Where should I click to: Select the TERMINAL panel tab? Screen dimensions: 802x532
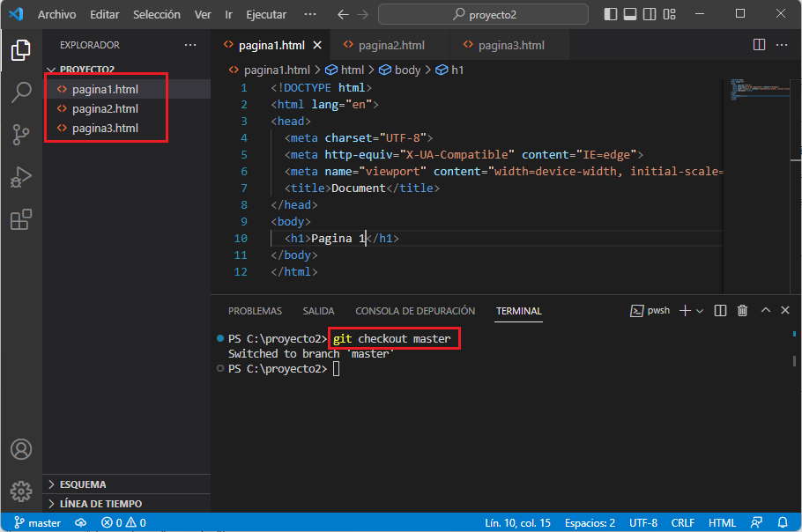(x=518, y=311)
